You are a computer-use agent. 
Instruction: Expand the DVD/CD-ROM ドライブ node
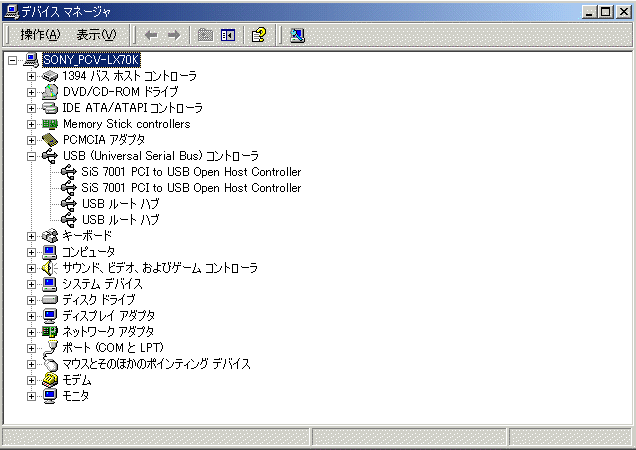(x=31, y=92)
